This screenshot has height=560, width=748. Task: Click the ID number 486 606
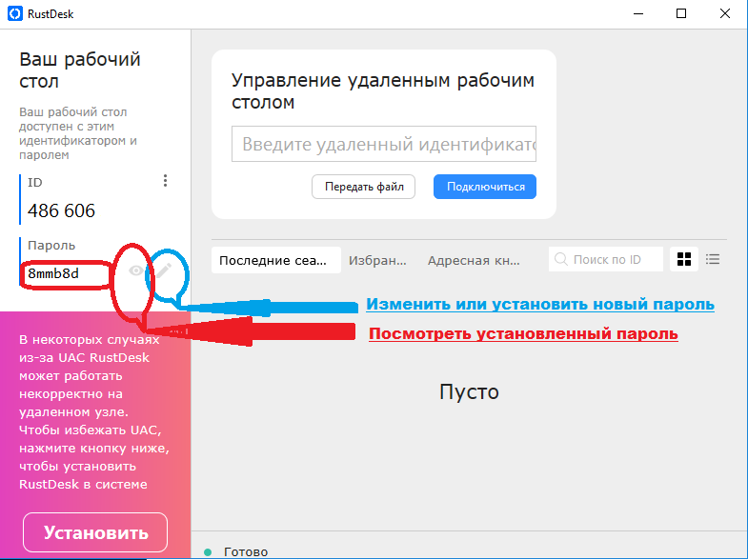pos(62,210)
